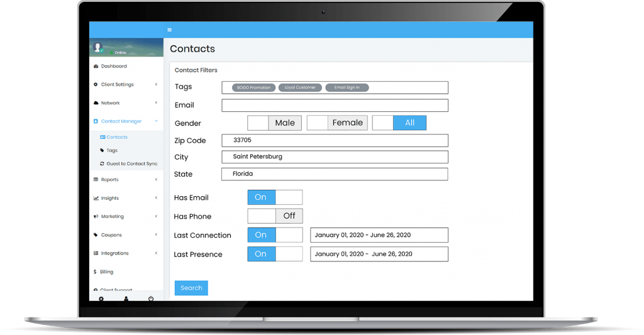
Task: Click the Last Presence date range field
Action: coord(379,254)
